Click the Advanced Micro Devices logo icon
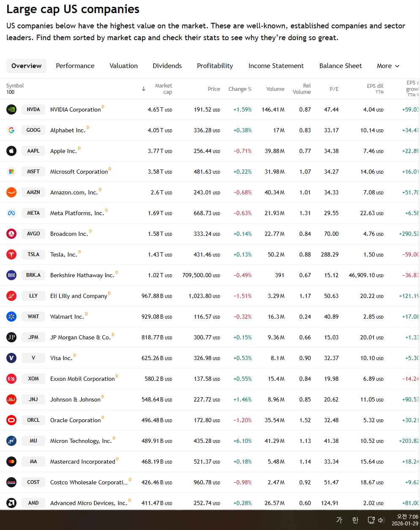Screen dimensions: 420x530 11,503
